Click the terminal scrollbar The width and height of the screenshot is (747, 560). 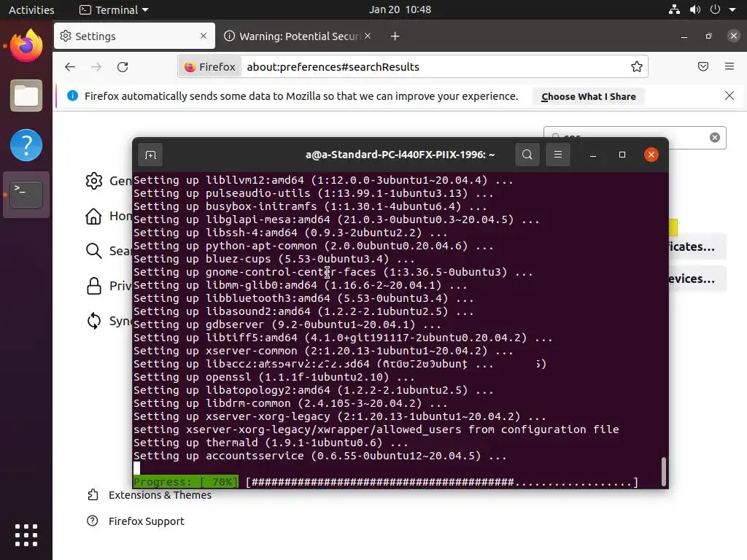664,470
